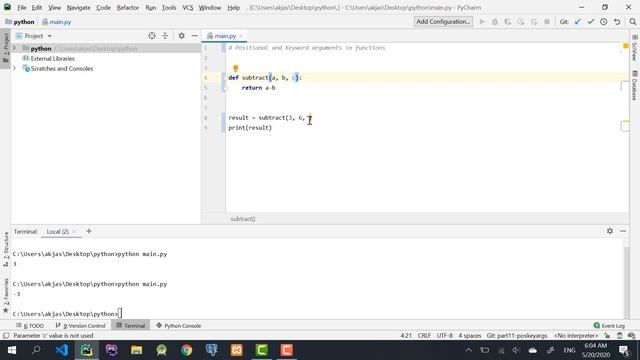Open Terminal panel settings gear
Screen dimensions: 640x360
(x=610, y=231)
